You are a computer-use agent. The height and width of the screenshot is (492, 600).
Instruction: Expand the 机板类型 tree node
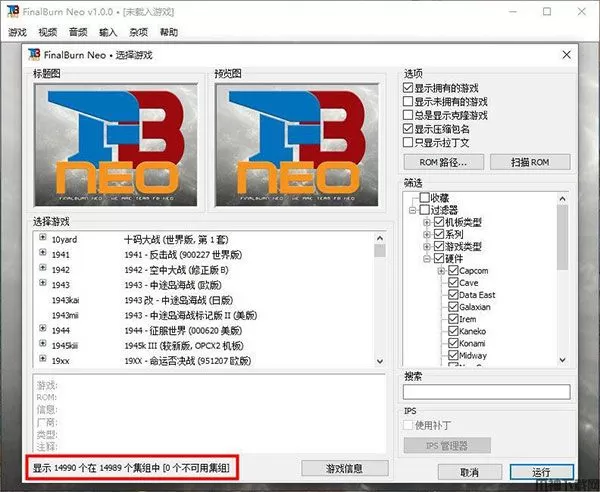(427, 222)
